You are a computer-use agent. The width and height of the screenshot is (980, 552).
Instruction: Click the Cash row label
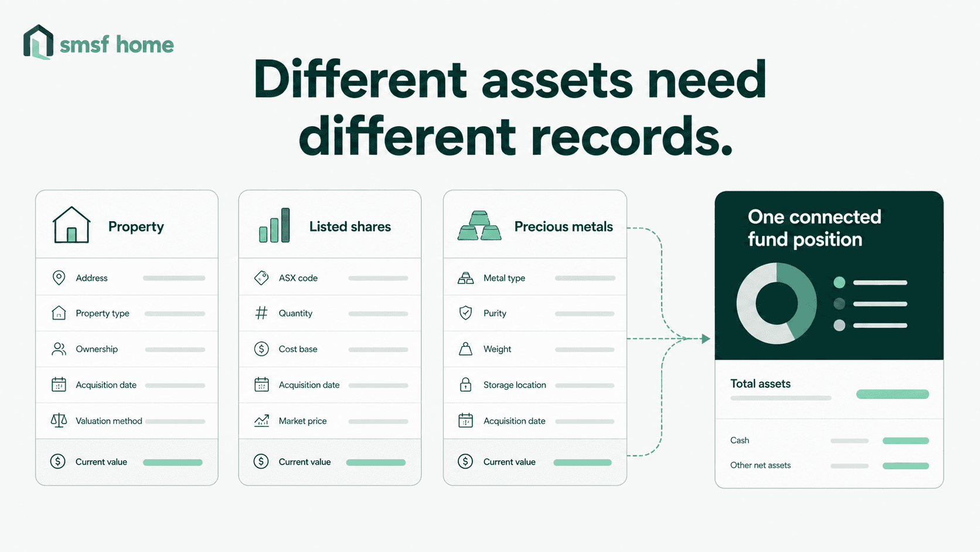[x=740, y=441]
